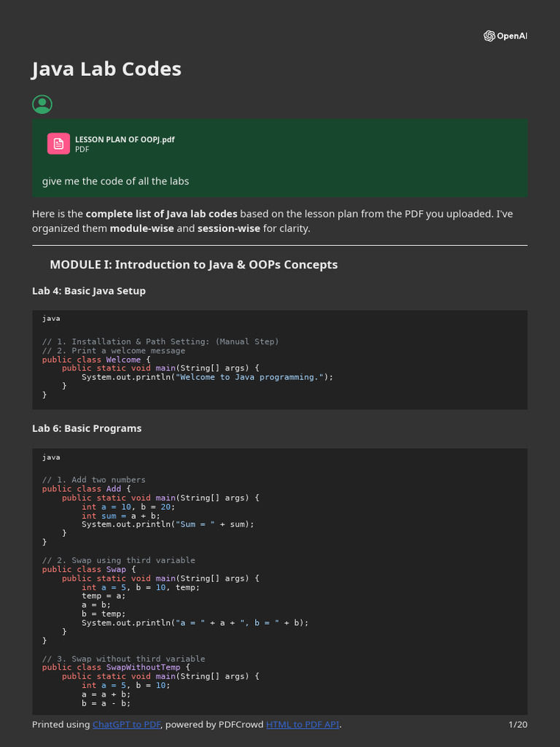
Task: Click the user message about all the labs
Action: [x=115, y=181]
